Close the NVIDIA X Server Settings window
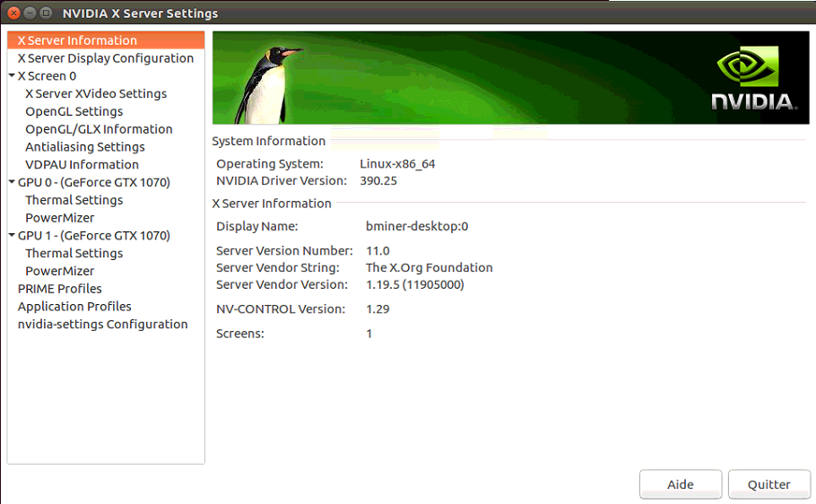 14,13
